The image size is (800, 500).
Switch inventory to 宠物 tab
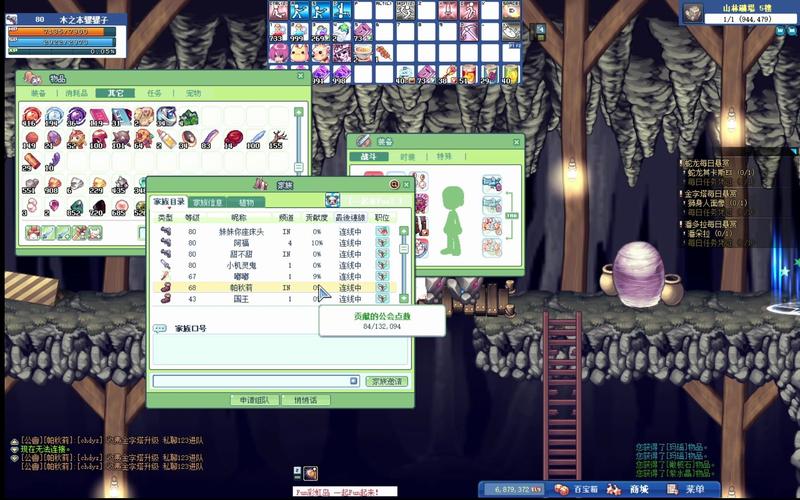[193, 93]
